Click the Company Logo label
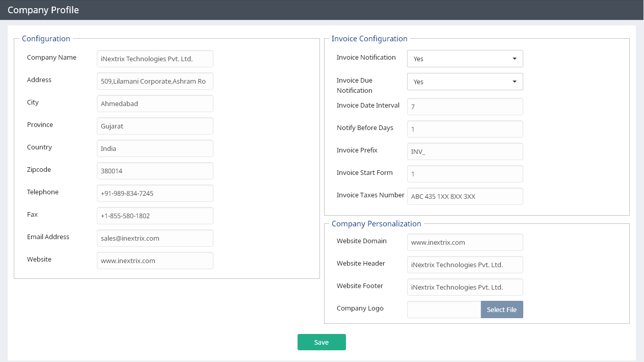The image size is (644, 362). point(360,308)
